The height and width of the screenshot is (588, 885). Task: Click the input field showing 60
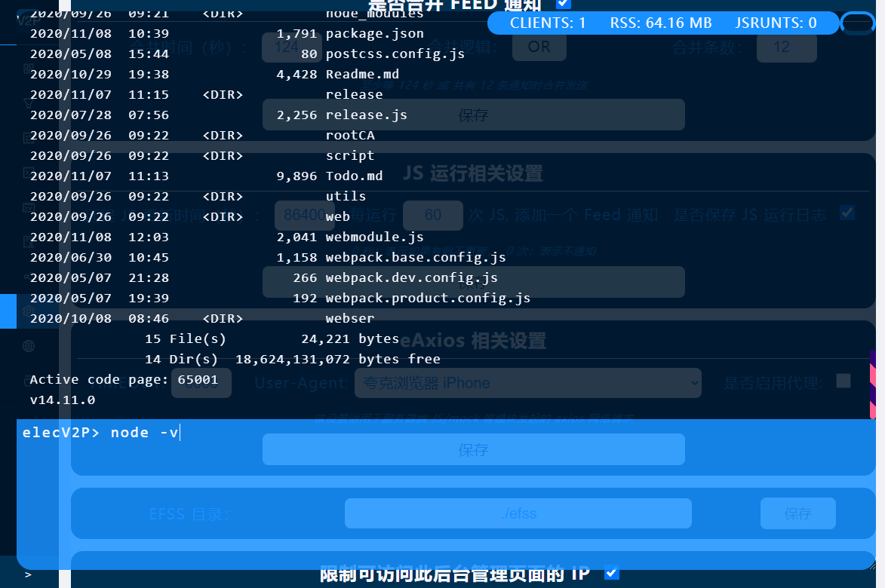point(433,216)
